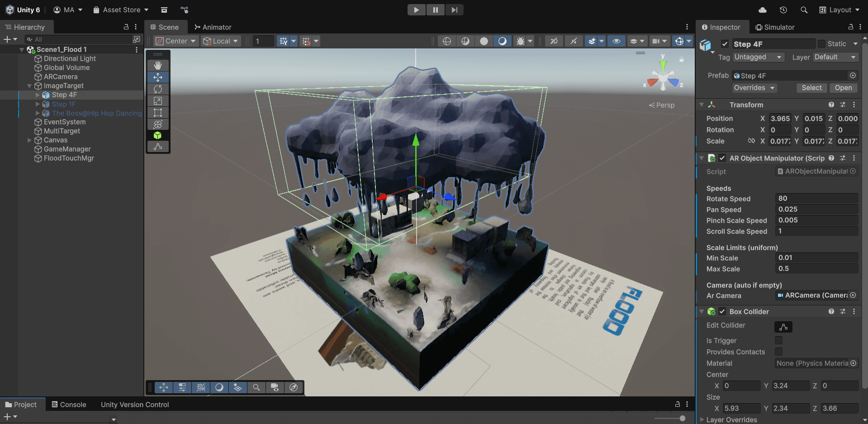Toggle the Step 4F active checkbox
868x424 pixels.
pos(725,44)
